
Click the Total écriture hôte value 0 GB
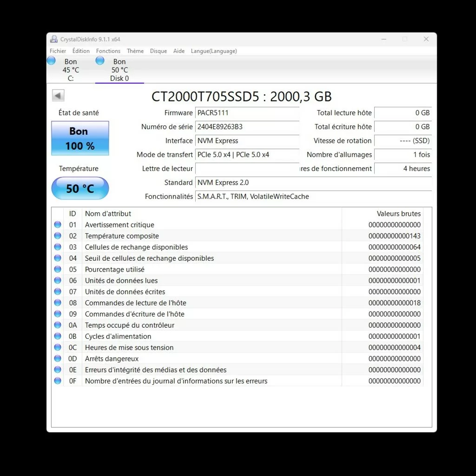pos(403,126)
